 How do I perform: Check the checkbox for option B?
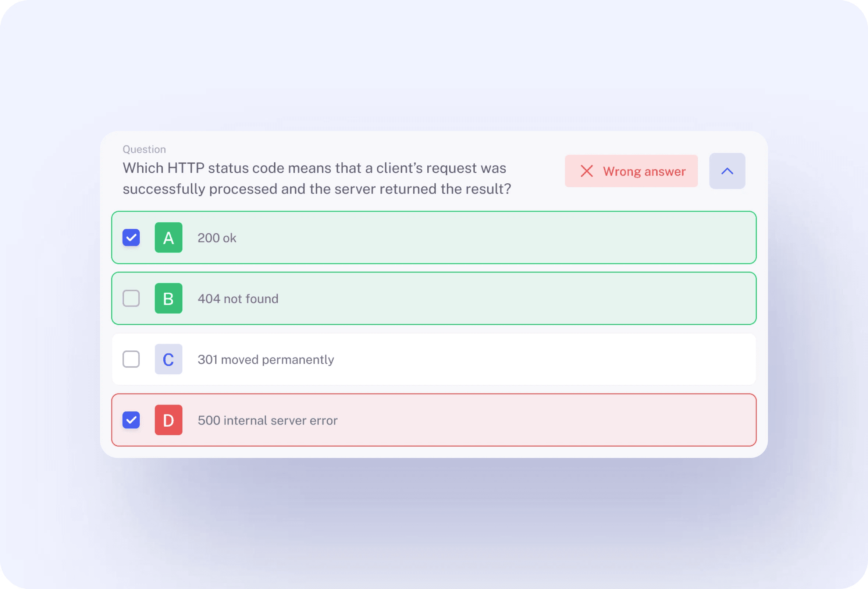(131, 298)
